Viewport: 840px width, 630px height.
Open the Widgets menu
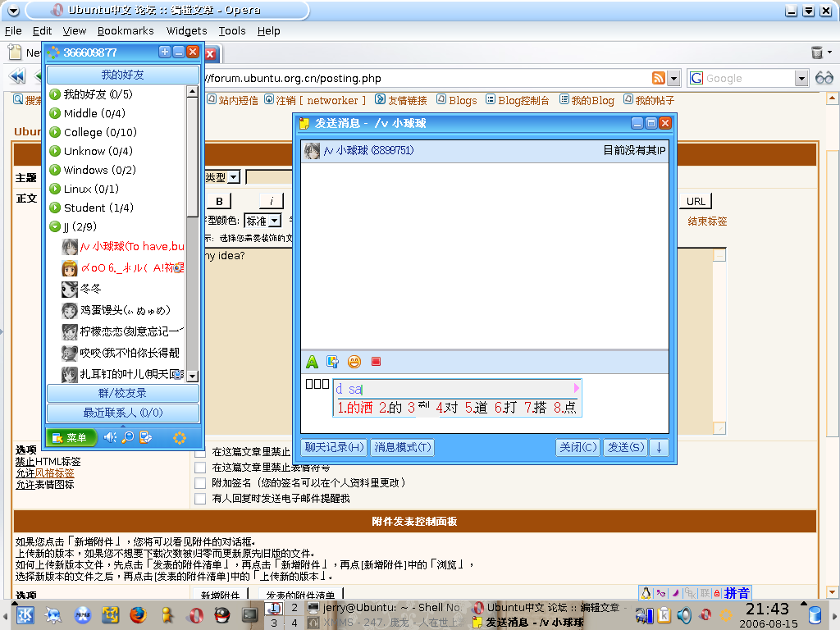pos(186,31)
